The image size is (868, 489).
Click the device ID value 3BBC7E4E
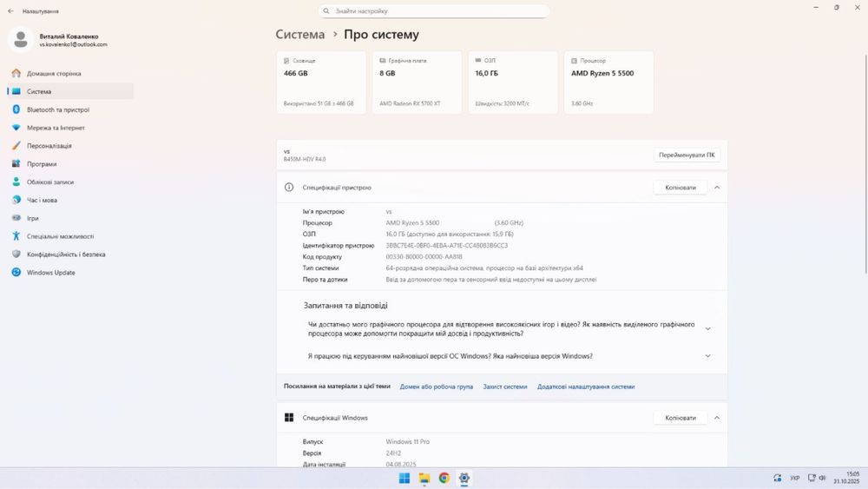click(447, 245)
